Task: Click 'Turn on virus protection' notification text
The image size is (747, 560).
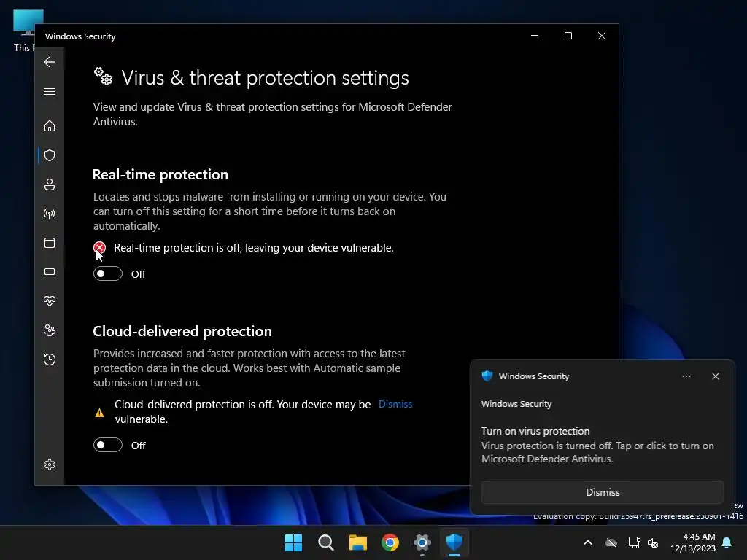Action: [x=535, y=431]
